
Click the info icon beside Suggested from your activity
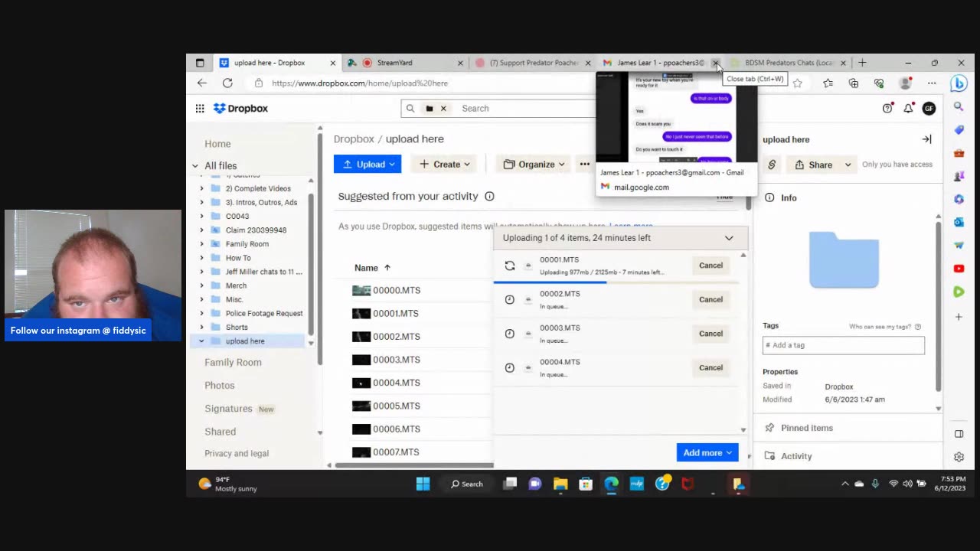tap(489, 196)
